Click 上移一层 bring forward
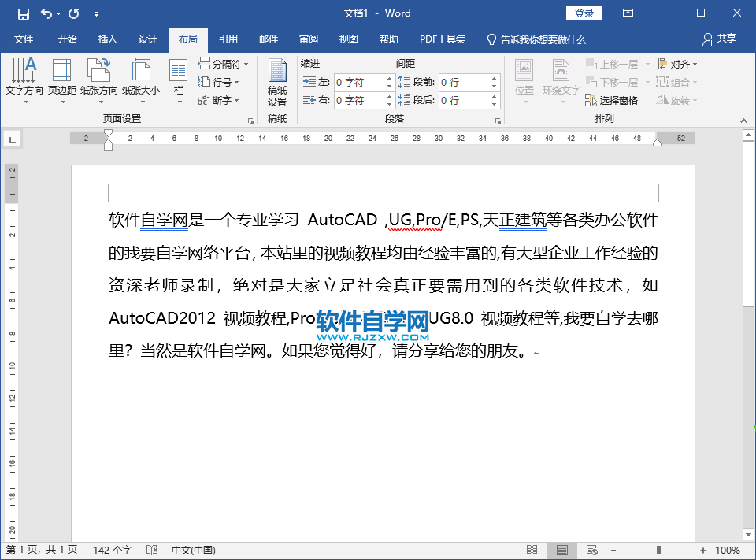Screen dimensions: 756x560 pos(612,64)
